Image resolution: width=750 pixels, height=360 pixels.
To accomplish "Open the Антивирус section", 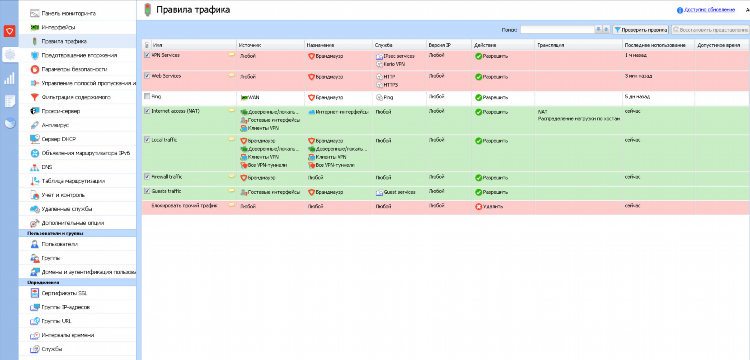I will click(x=55, y=125).
